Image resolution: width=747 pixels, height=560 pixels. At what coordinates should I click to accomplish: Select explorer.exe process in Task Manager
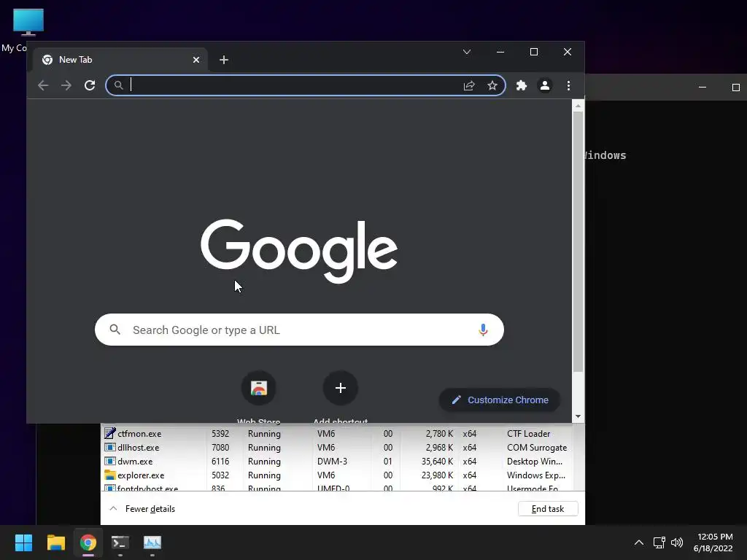(337, 475)
